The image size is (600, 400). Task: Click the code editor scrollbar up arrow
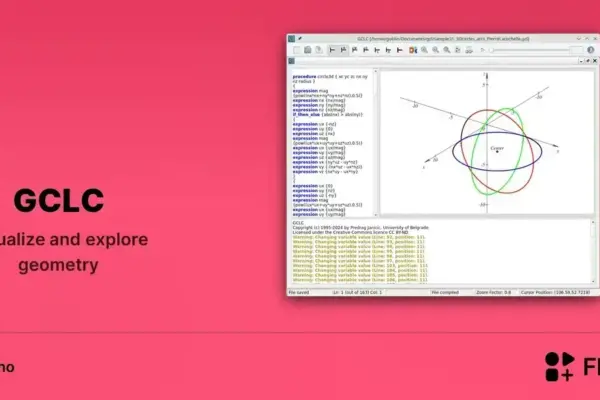375,72
